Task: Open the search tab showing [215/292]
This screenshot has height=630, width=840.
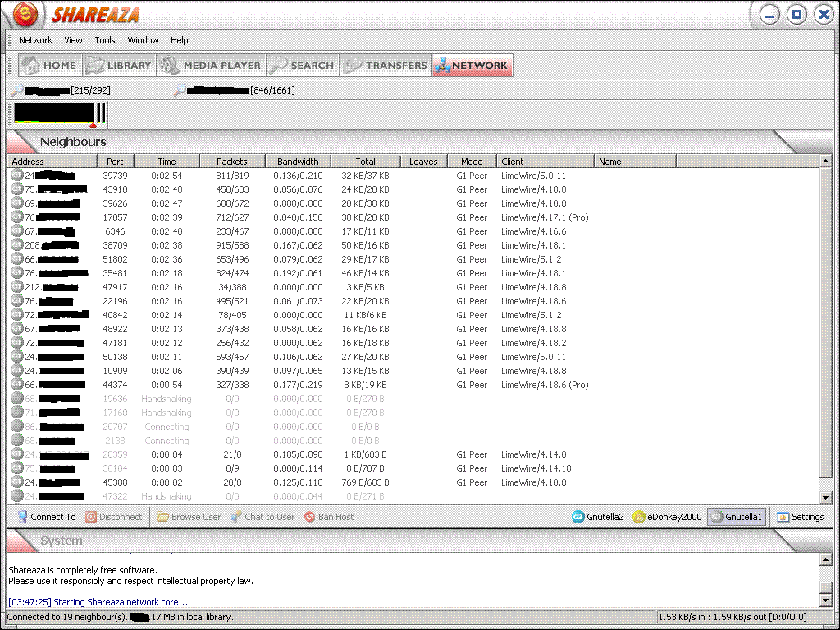Action: 61,90
